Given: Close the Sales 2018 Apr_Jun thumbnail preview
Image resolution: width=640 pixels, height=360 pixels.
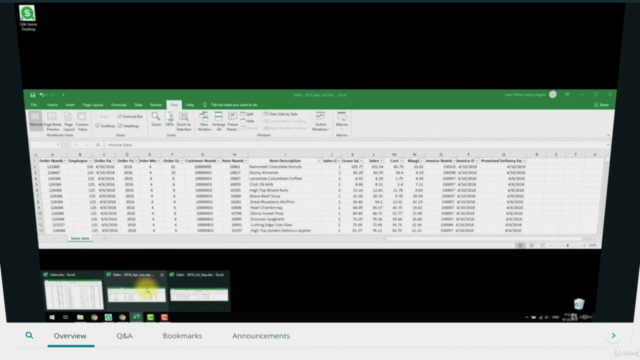Looking at the screenshot, I should [x=162, y=275].
